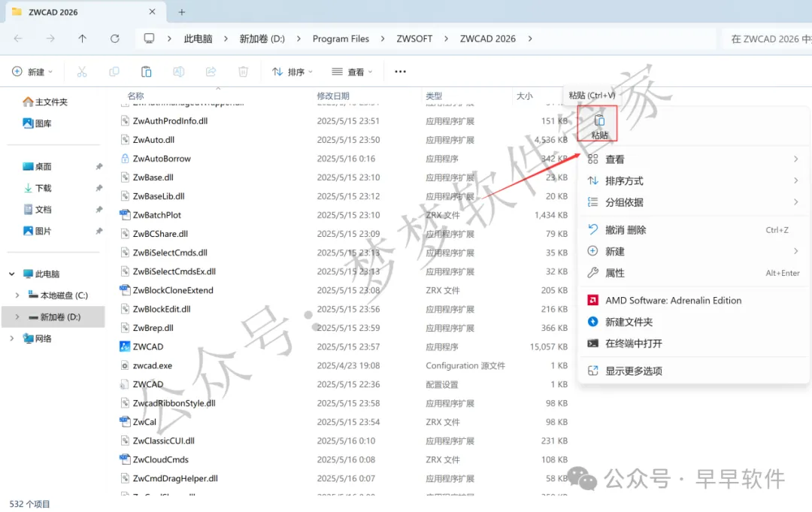Select the zwcad.exe configuration file
Viewport: 812px width, 512px height.
152,365
